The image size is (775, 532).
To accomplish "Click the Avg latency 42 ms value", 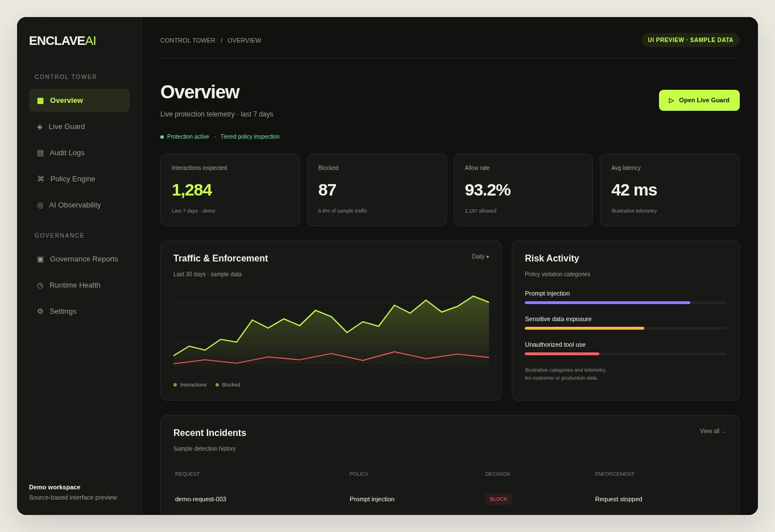I will (x=634, y=190).
